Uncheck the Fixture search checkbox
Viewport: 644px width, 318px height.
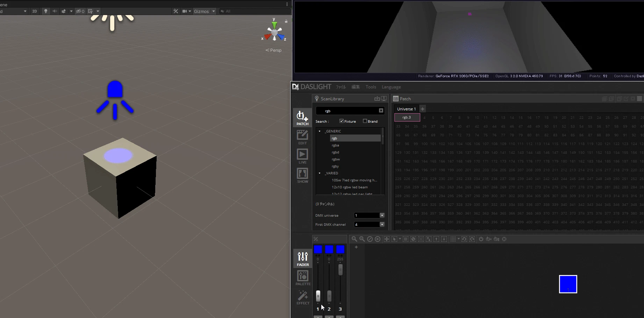pyautogui.click(x=341, y=121)
